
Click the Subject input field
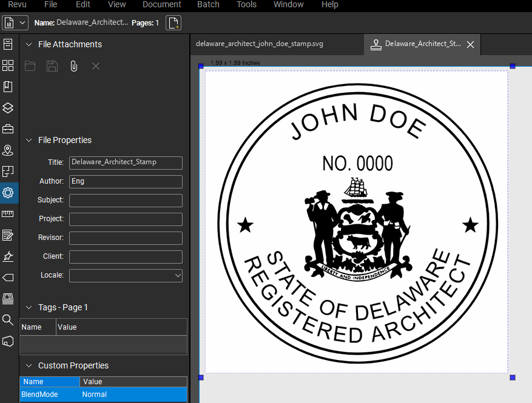pyautogui.click(x=126, y=201)
